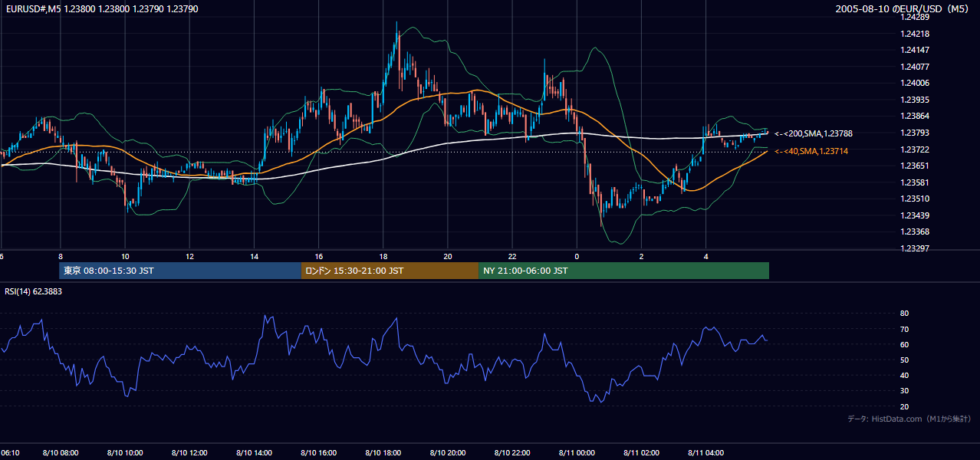Viewport: 980px width, 460px height.
Task: Click price axis value 1.24077
Action: coord(916,67)
